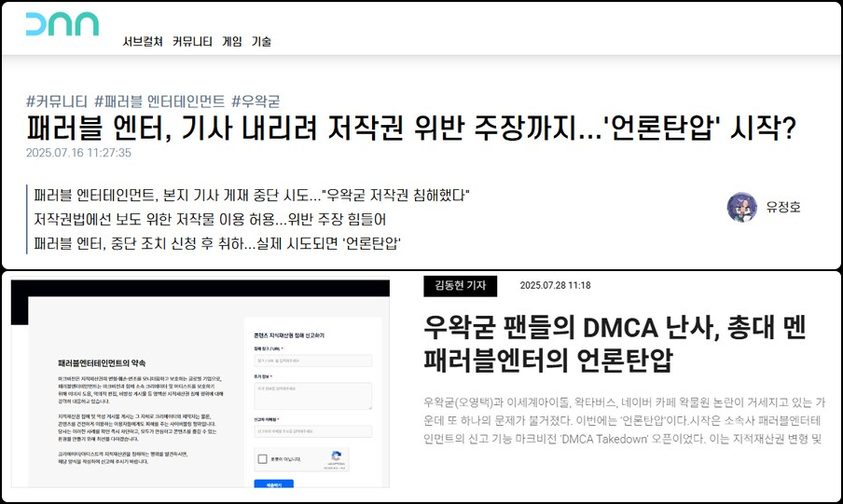Screen dimensions: 843x504
Task: Click the #커뮤니티 hashtag
Action: [x=57, y=101]
